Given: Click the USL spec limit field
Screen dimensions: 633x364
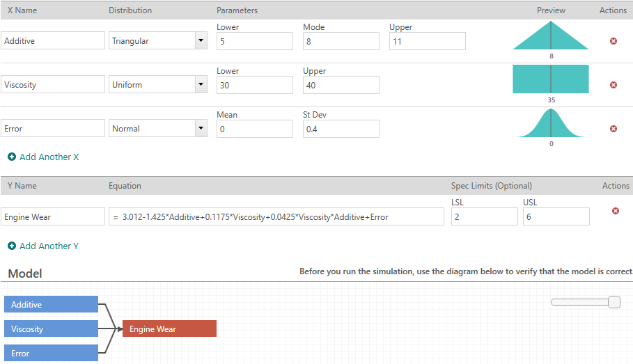Looking at the screenshot, I should (556, 217).
